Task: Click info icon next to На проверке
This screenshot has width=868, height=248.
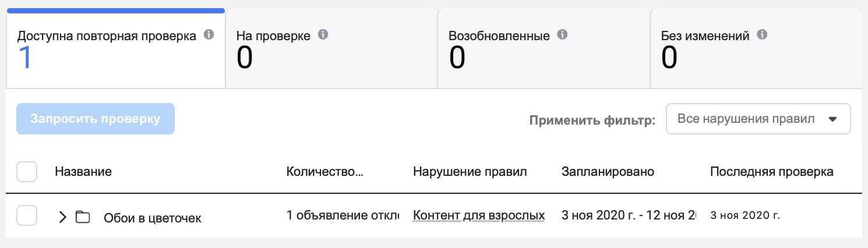Action: point(323,35)
